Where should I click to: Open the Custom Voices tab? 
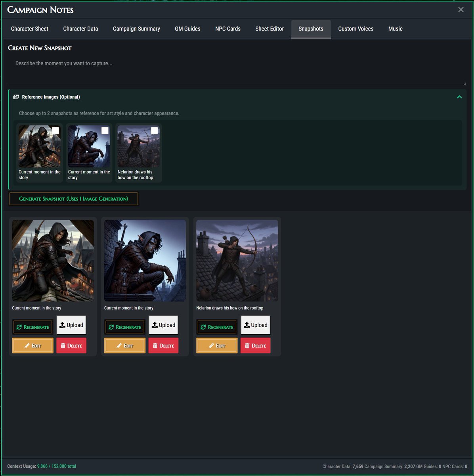(356, 29)
